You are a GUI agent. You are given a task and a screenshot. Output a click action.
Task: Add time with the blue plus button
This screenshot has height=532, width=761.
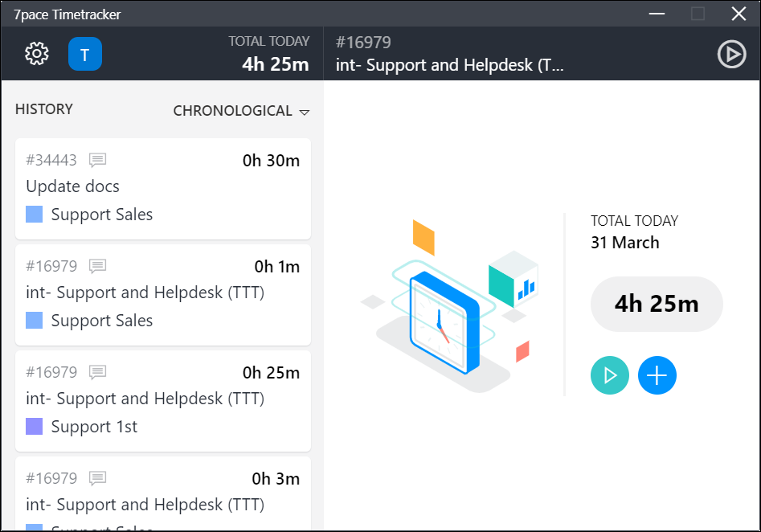click(x=657, y=375)
